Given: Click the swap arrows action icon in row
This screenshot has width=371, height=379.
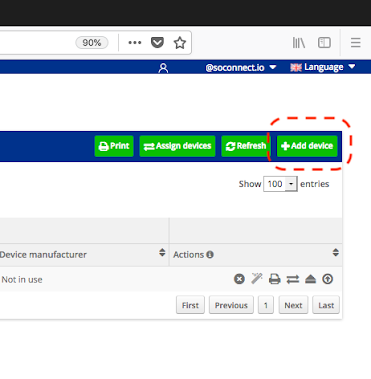Looking at the screenshot, I should pyautogui.click(x=293, y=279).
